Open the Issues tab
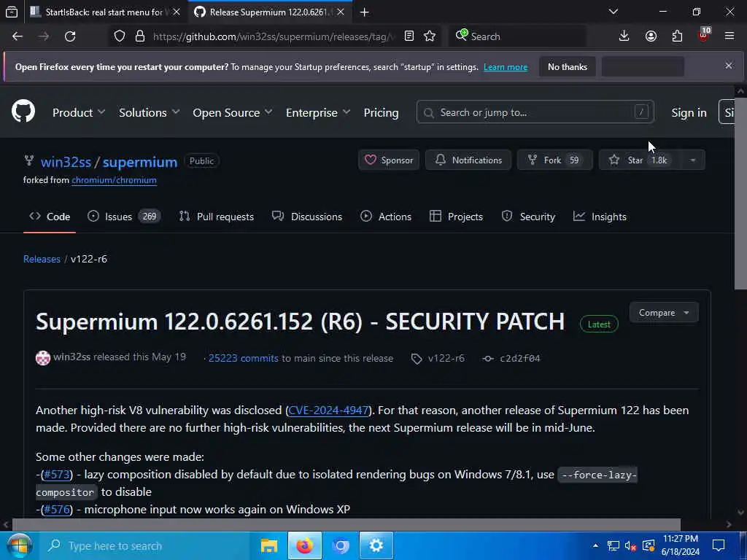The width and height of the screenshot is (747, 560). (124, 217)
